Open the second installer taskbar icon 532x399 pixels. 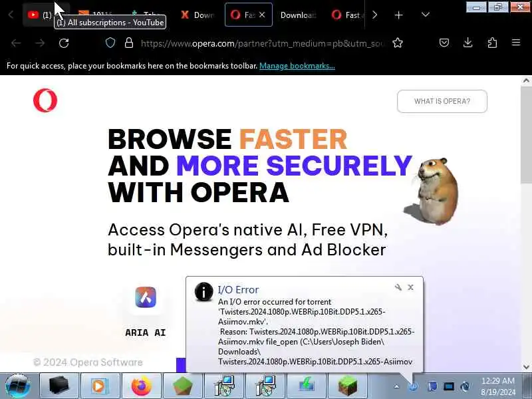tap(265, 386)
